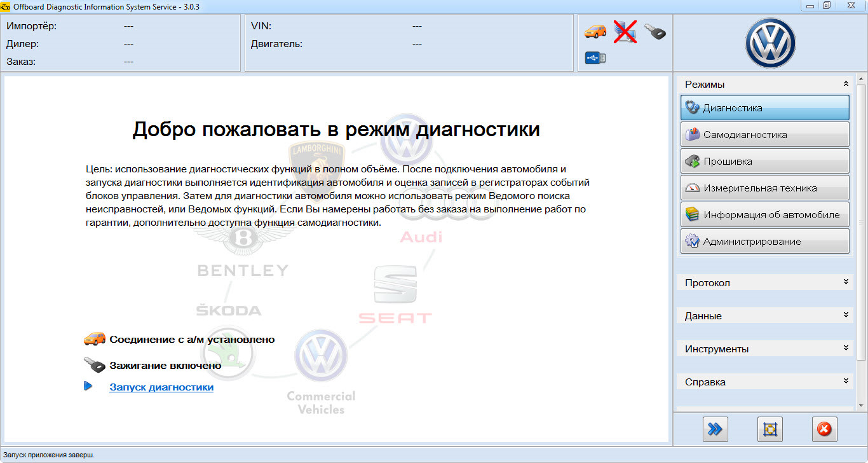The width and height of the screenshot is (868, 463).
Task: Click the red cancel icon button at bottom
Action: (x=824, y=429)
